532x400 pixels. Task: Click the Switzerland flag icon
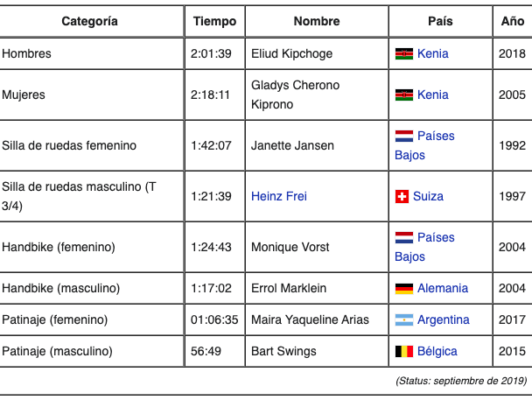click(402, 196)
